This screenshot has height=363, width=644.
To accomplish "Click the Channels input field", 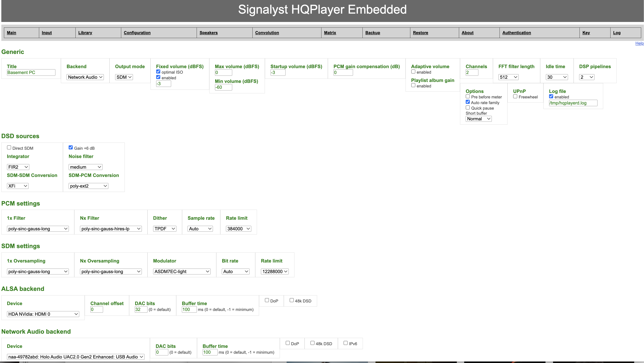I will click(472, 72).
